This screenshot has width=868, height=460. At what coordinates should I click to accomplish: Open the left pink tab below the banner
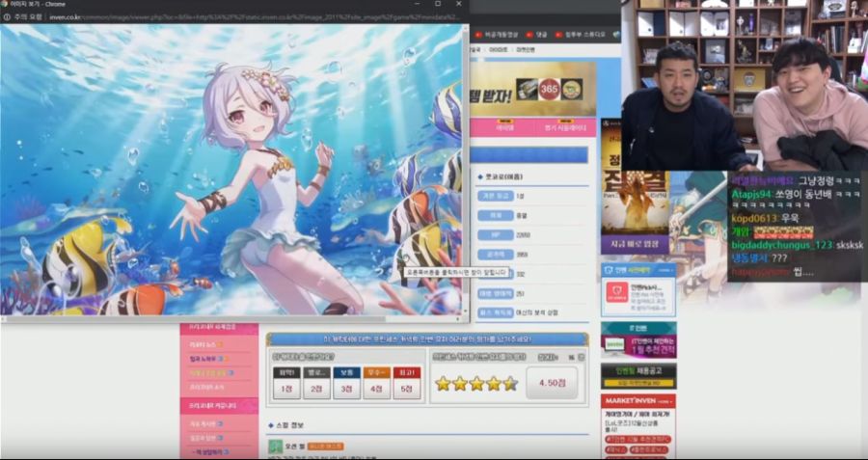tap(504, 127)
